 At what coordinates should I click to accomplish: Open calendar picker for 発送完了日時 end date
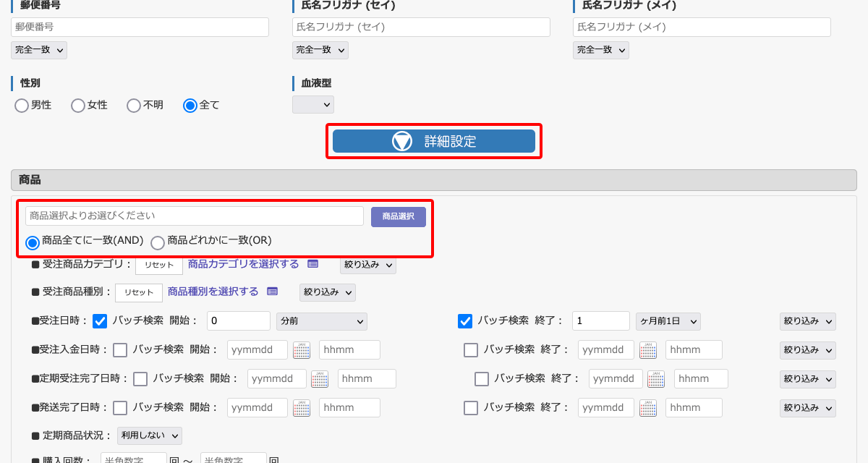[648, 408]
